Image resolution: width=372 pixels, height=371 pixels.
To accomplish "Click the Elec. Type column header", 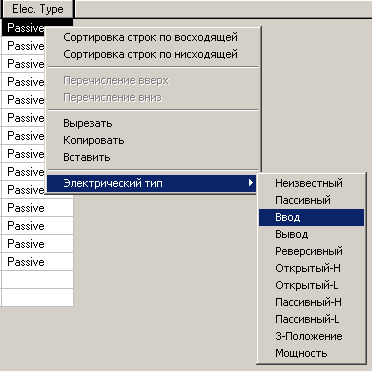I will click(x=38, y=9).
